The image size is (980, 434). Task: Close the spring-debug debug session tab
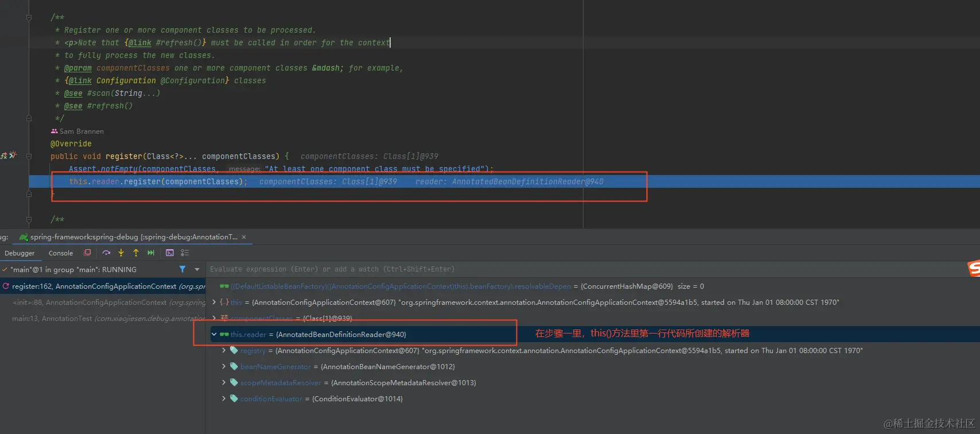point(244,237)
